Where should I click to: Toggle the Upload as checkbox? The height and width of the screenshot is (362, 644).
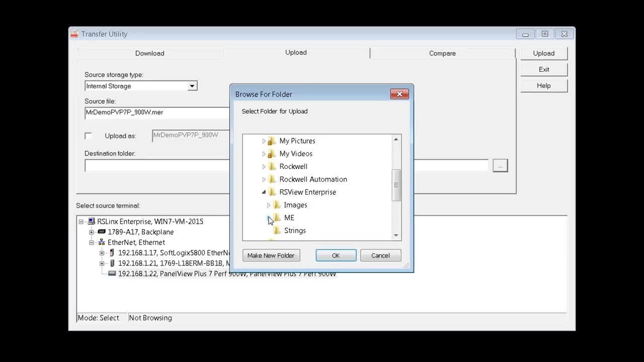pos(88,136)
